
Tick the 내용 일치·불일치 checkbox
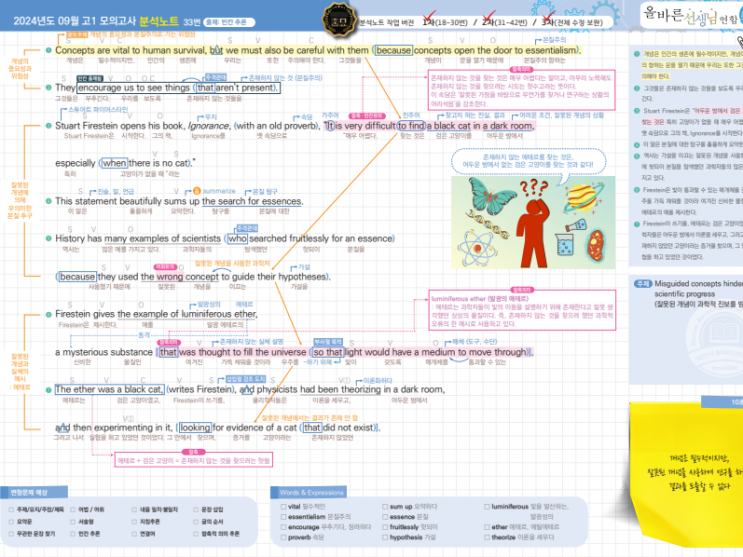[x=135, y=510]
